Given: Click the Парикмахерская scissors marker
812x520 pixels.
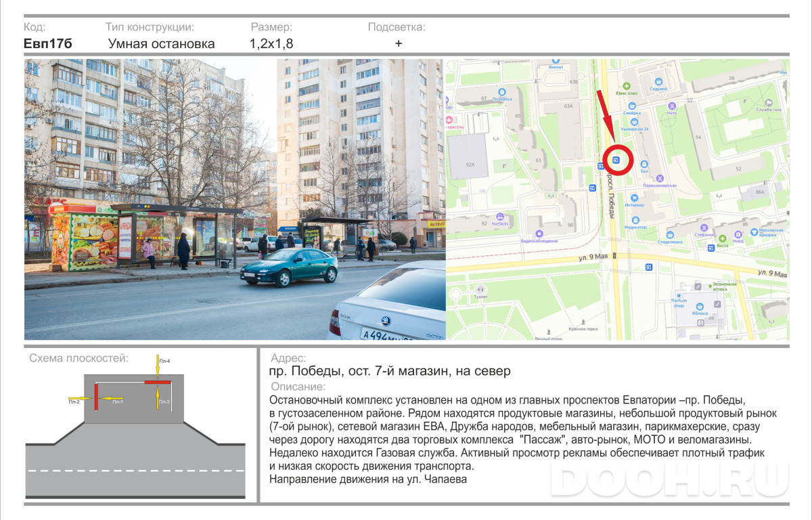Looking at the screenshot, I should coord(660,178).
